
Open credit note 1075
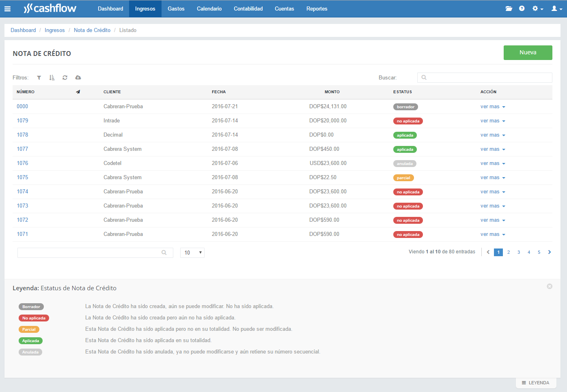pyautogui.click(x=22, y=178)
